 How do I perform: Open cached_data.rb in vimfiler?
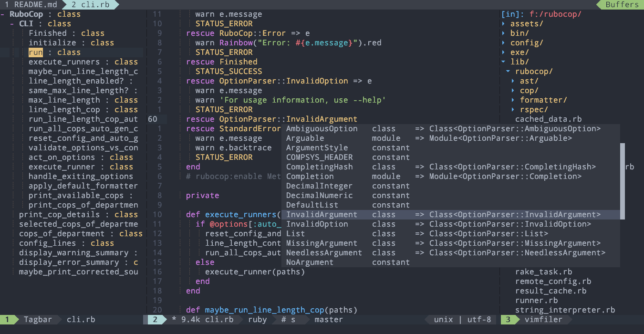(x=549, y=119)
